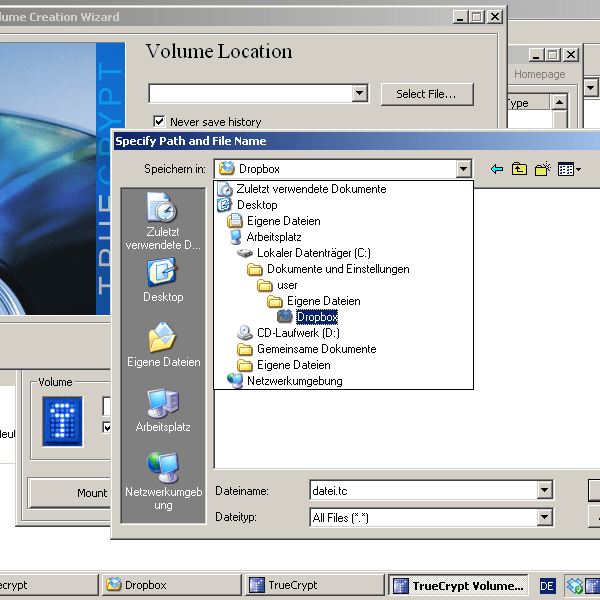Open the Dateityp dropdown arrow
Screen dimensions: 600x600
544,517
